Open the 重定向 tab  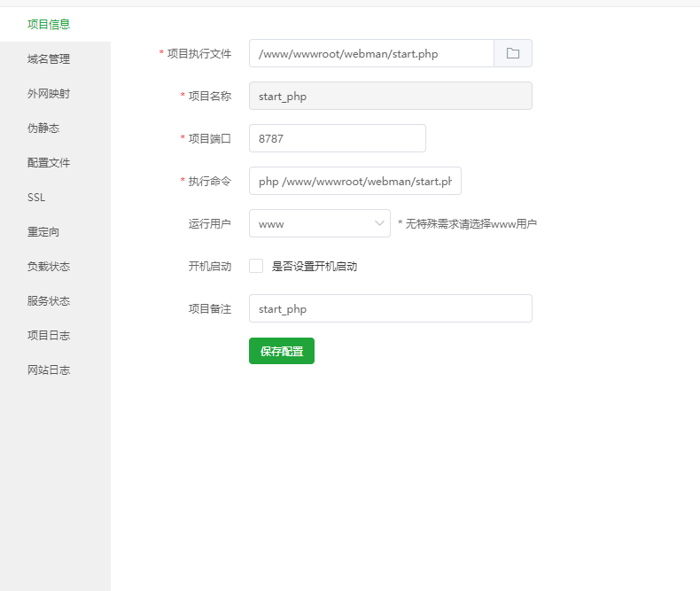click(x=43, y=232)
